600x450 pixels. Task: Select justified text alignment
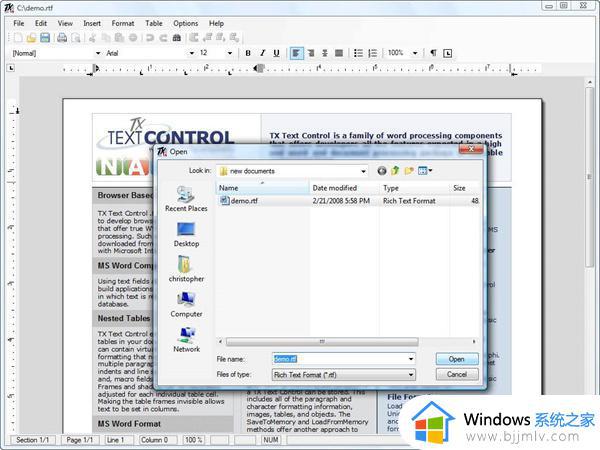[x=339, y=53]
